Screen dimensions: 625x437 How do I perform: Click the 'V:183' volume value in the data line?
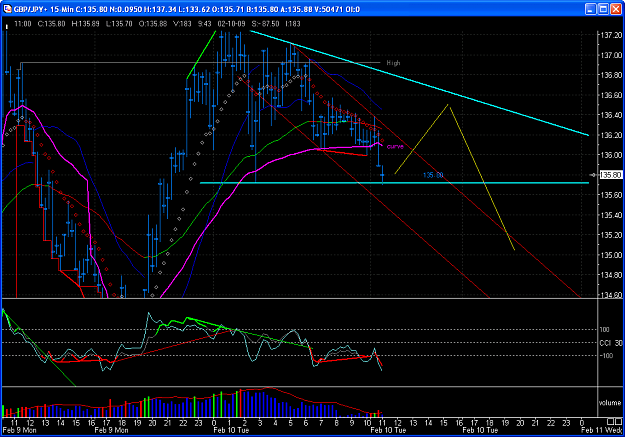point(182,24)
